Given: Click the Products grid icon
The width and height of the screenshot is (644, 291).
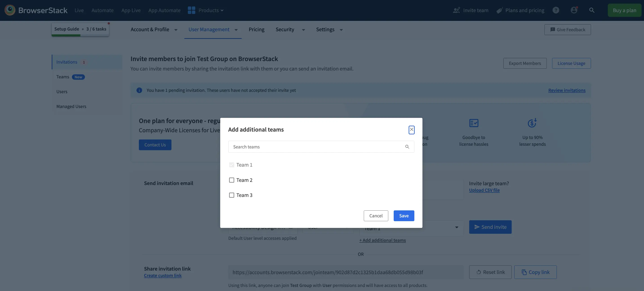Looking at the screenshot, I should pyautogui.click(x=191, y=10).
